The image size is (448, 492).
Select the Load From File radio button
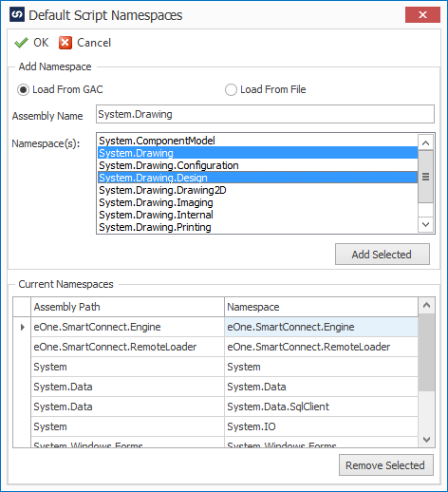point(231,89)
